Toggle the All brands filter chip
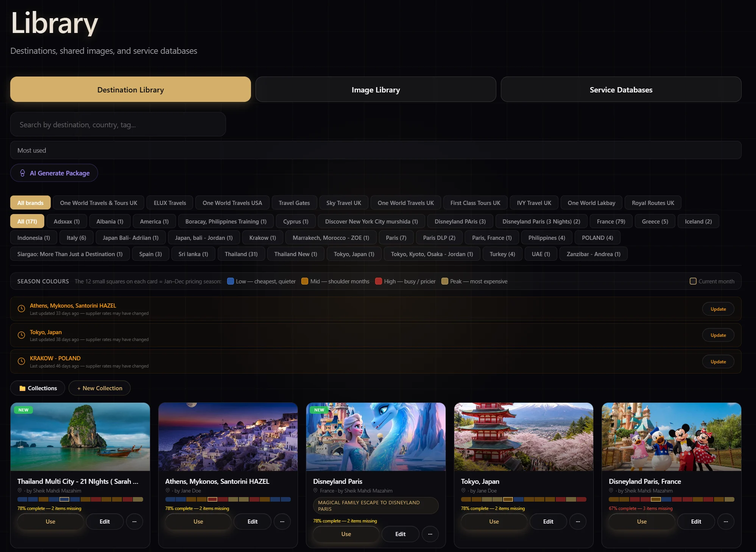Image resolution: width=756 pixels, height=552 pixels. click(x=30, y=203)
